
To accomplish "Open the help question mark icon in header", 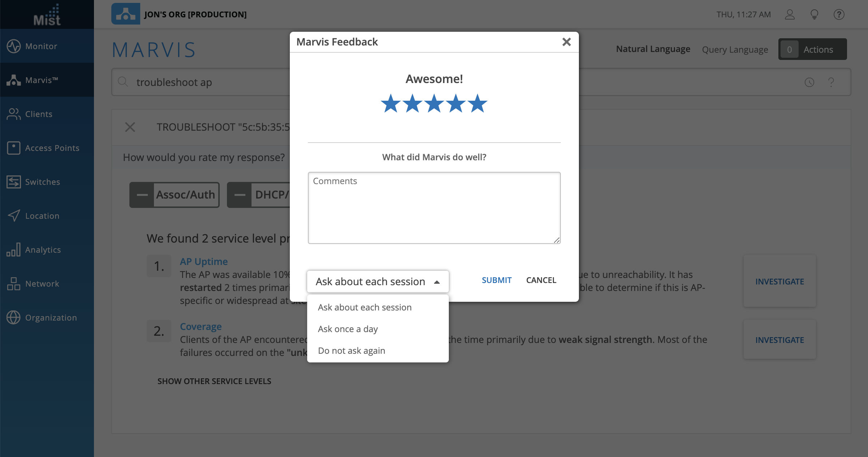I will pos(839,14).
